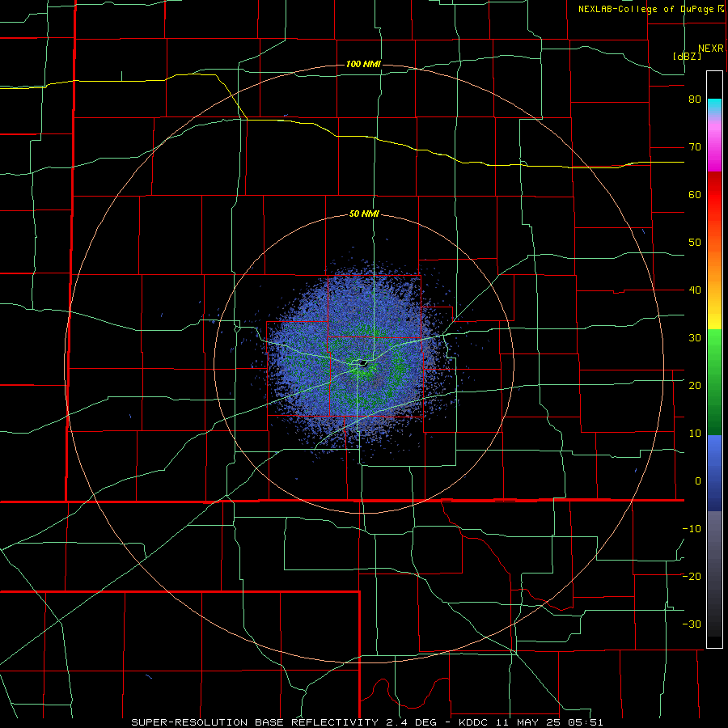This screenshot has height=728, width=728.
Task: Click the 20 dBZ scale value
Action: click(695, 386)
